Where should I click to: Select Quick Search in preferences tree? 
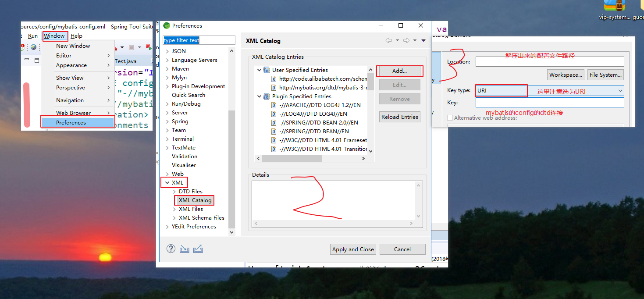189,95
